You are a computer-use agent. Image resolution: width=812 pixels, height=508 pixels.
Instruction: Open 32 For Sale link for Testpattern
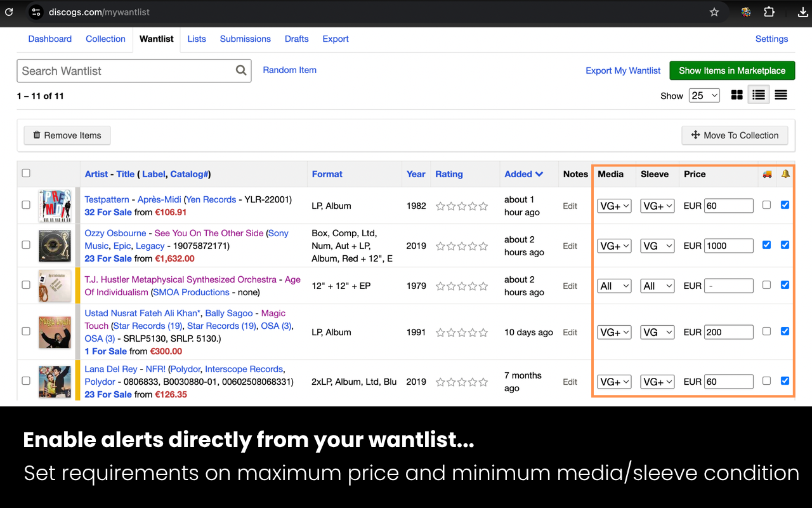[108, 212]
